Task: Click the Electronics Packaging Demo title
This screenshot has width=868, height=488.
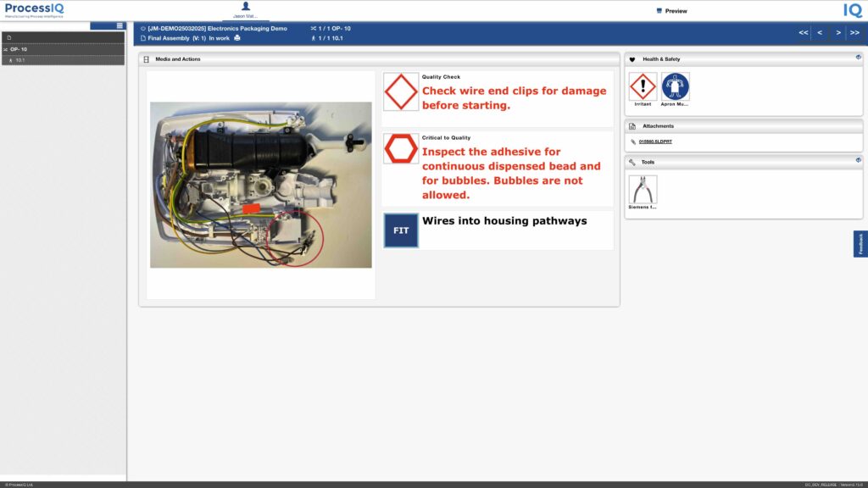Action: [x=217, y=28]
